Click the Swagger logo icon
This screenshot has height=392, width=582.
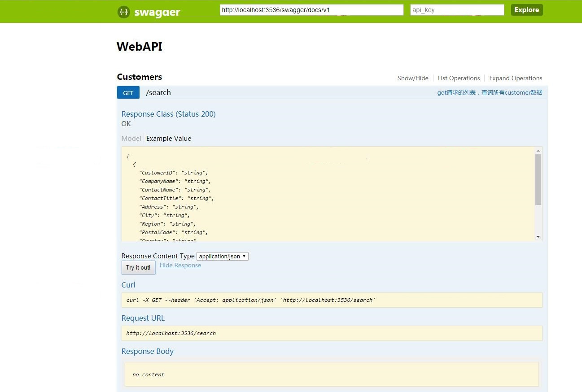click(x=123, y=12)
